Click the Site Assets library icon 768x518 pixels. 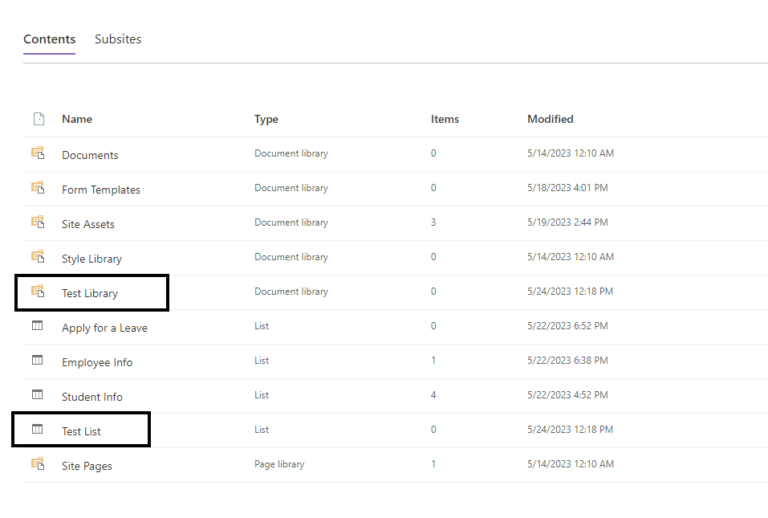click(38, 223)
